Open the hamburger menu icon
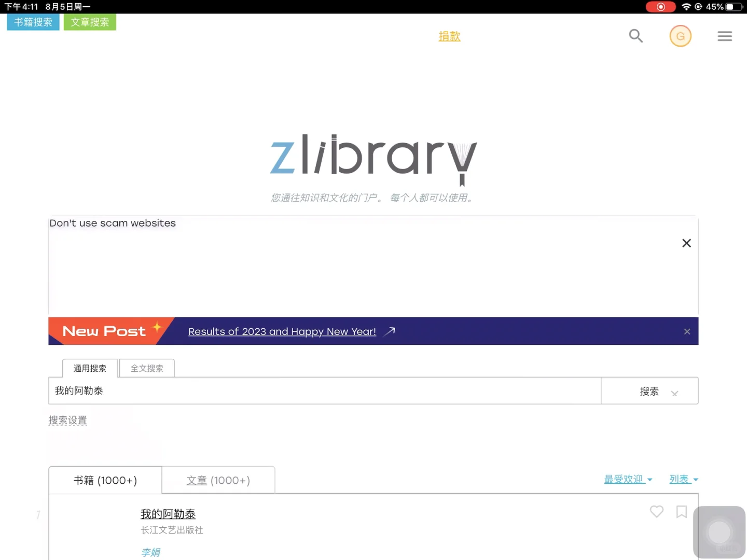 tap(725, 36)
